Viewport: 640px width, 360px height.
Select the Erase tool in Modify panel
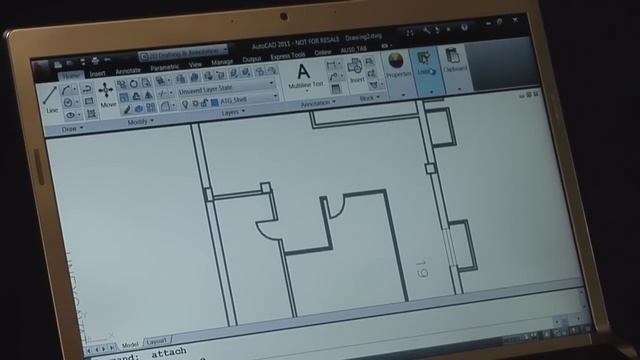click(127, 109)
